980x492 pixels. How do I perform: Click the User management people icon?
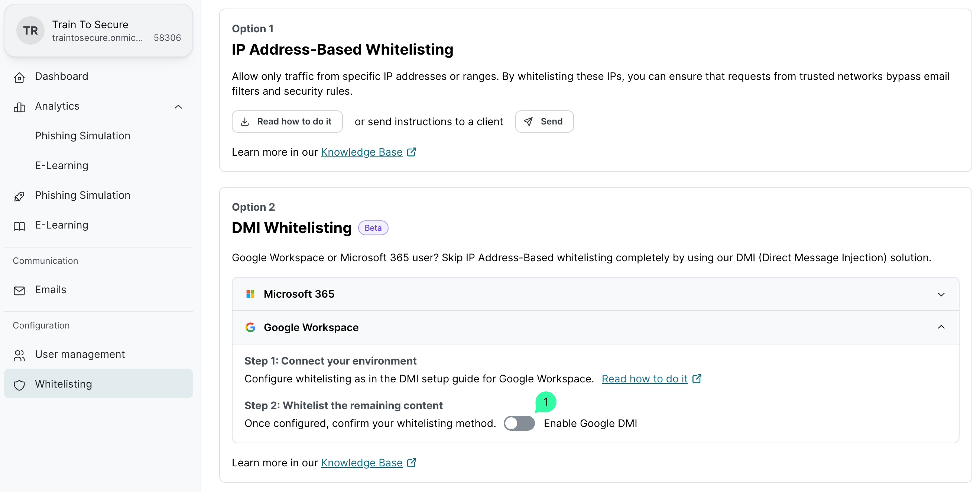pyautogui.click(x=19, y=355)
